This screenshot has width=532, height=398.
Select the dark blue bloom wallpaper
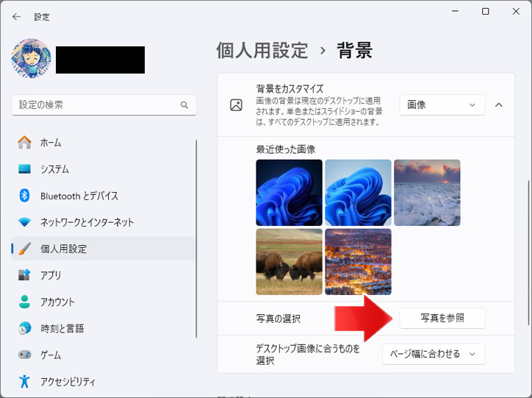point(289,193)
